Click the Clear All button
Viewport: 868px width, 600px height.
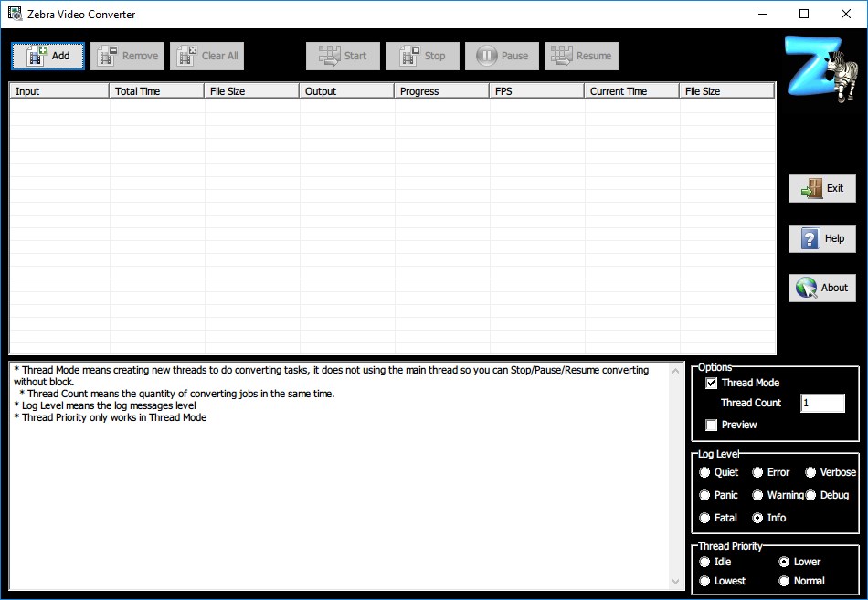click(x=207, y=56)
